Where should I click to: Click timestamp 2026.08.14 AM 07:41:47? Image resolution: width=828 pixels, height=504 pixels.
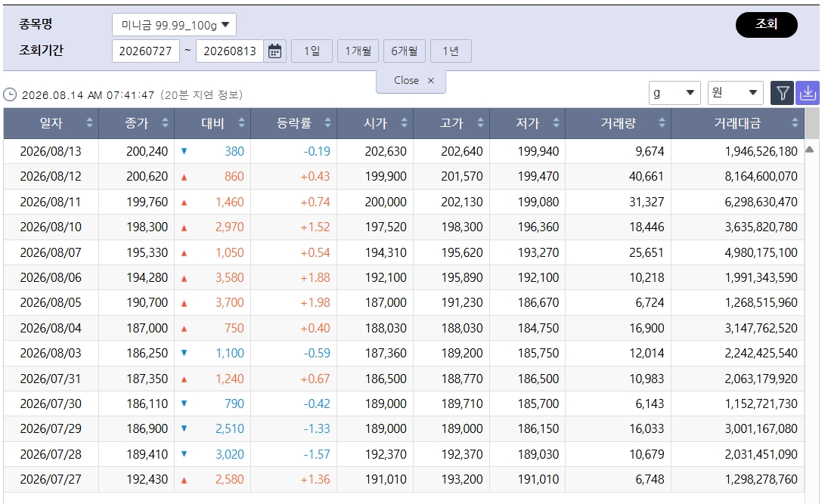(x=88, y=95)
